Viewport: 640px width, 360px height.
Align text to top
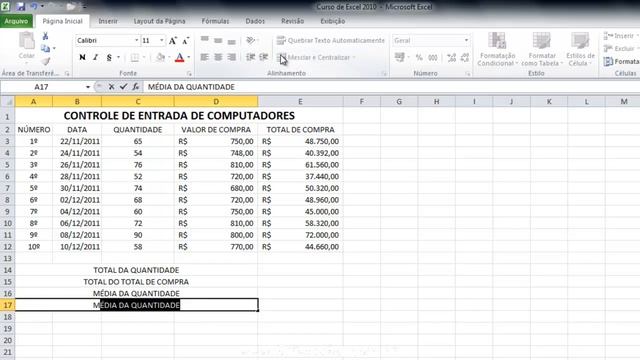pos(204,40)
